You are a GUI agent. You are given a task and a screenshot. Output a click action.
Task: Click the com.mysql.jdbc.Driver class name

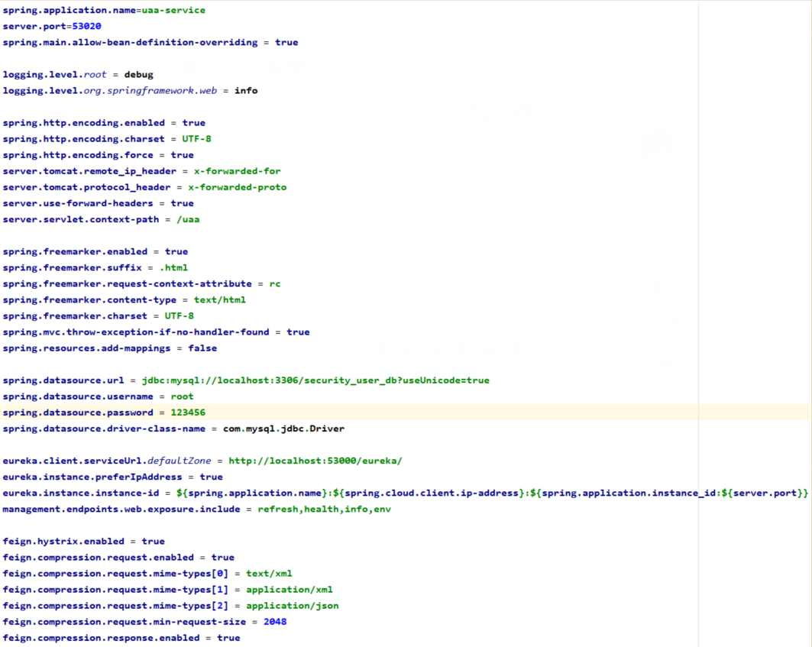(283, 429)
